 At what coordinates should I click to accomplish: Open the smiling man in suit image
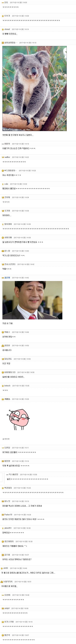click(x=33, y=300)
